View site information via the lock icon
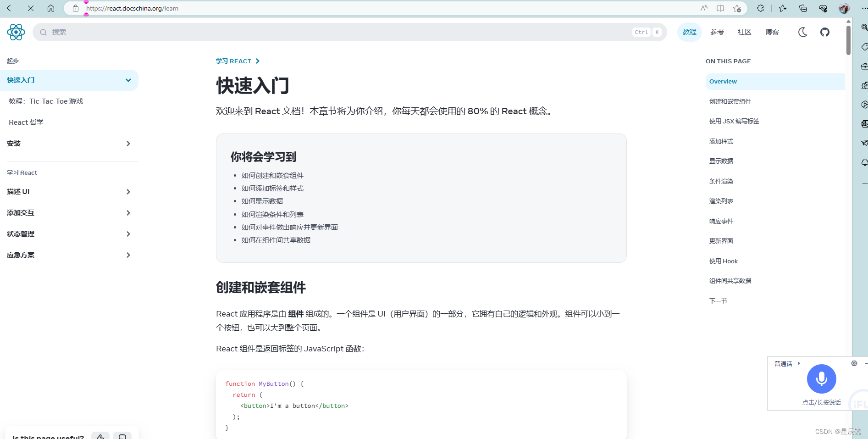868x439 pixels. click(x=76, y=8)
